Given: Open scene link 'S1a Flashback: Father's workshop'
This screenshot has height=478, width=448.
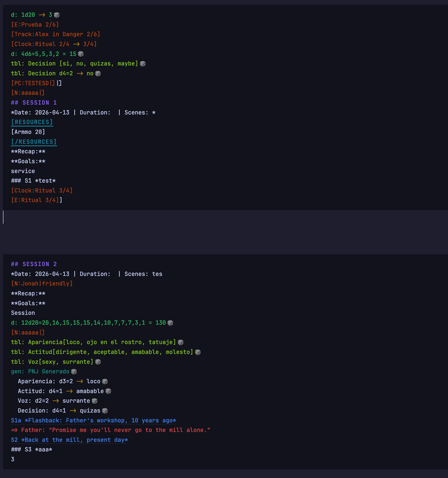Looking at the screenshot, I should coord(93,420).
